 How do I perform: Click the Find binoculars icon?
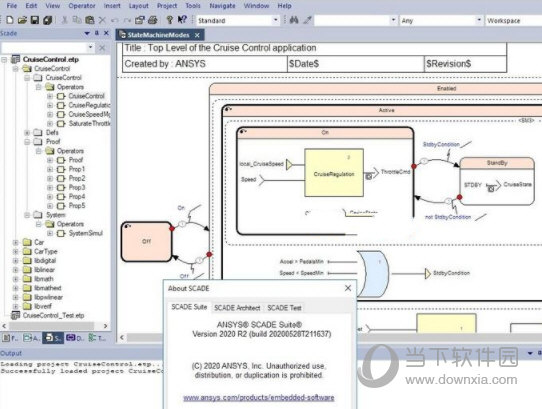point(294,20)
